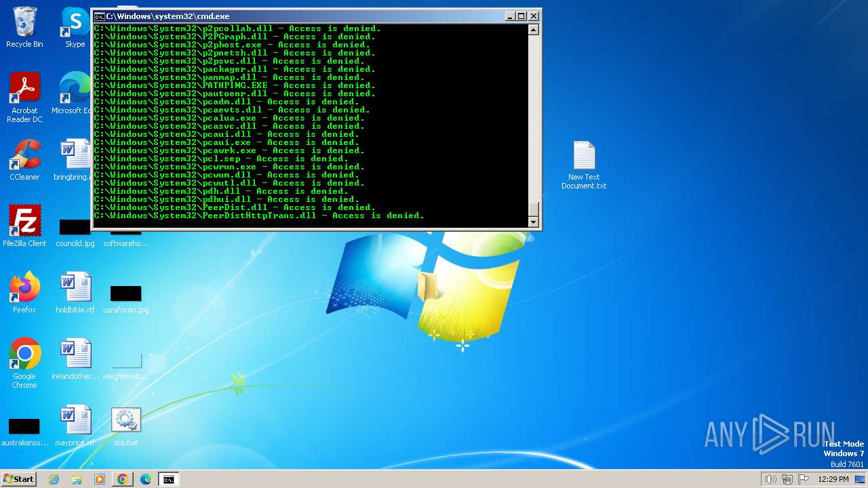
Task: Open Action Center flag icon
Action: (804, 479)
